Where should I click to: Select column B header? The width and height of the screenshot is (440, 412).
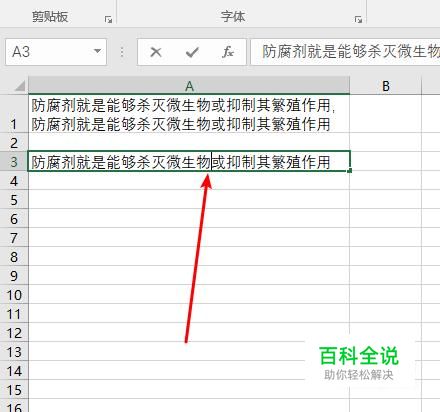(x=386, y=86)
